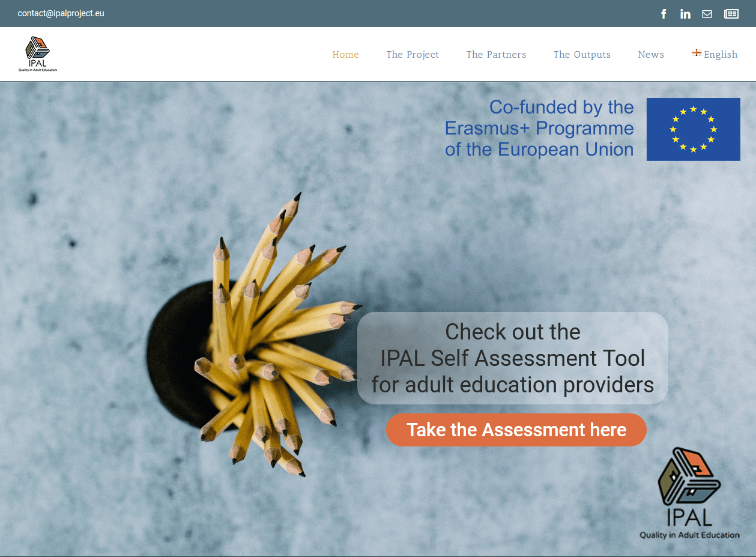Open the English language selector
This screenshot has height=557, width=756.
[715, 55]
